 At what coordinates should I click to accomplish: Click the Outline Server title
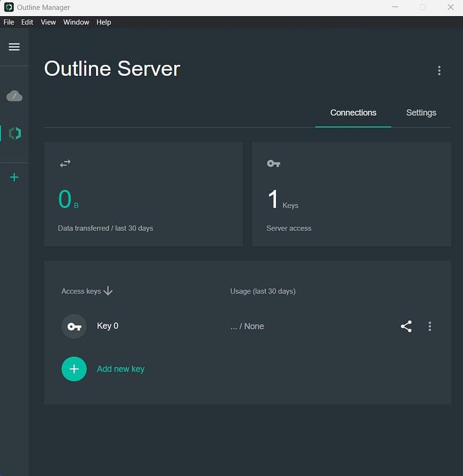point(112,68)
